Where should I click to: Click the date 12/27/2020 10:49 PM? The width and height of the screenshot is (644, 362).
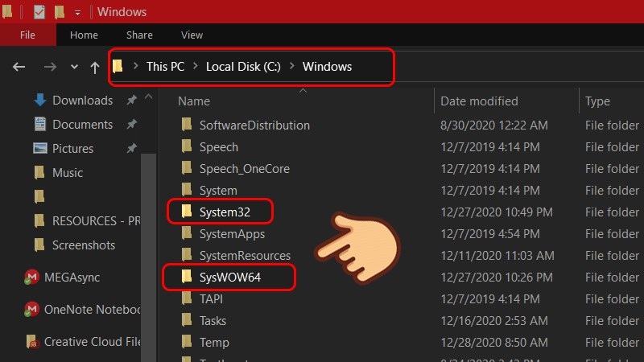tap(497, 212)
